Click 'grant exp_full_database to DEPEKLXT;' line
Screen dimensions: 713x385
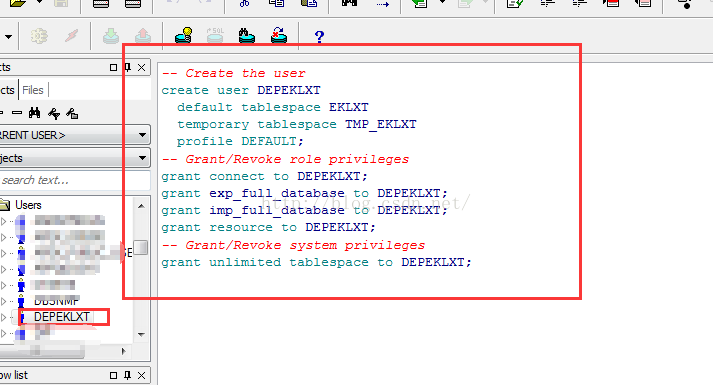304,193
